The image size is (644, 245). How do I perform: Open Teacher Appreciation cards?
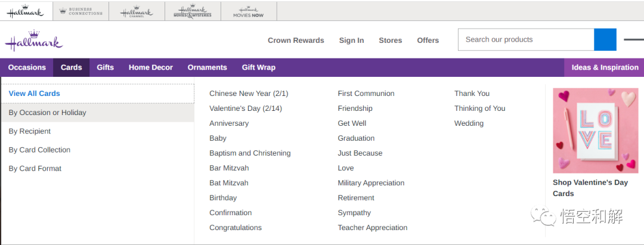[x=372, y=228]
